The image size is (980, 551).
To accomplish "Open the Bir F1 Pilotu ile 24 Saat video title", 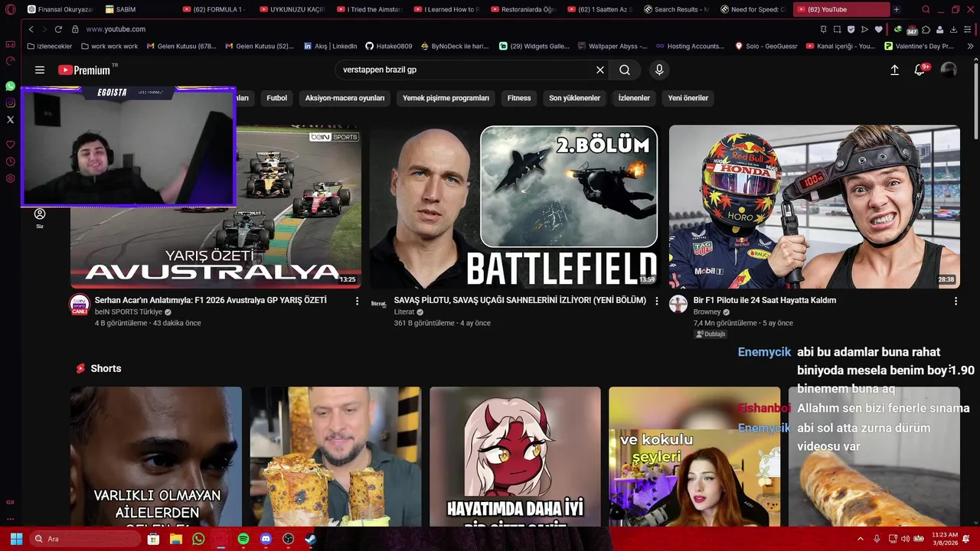I will pyautogui.click(x=765, y=301).
